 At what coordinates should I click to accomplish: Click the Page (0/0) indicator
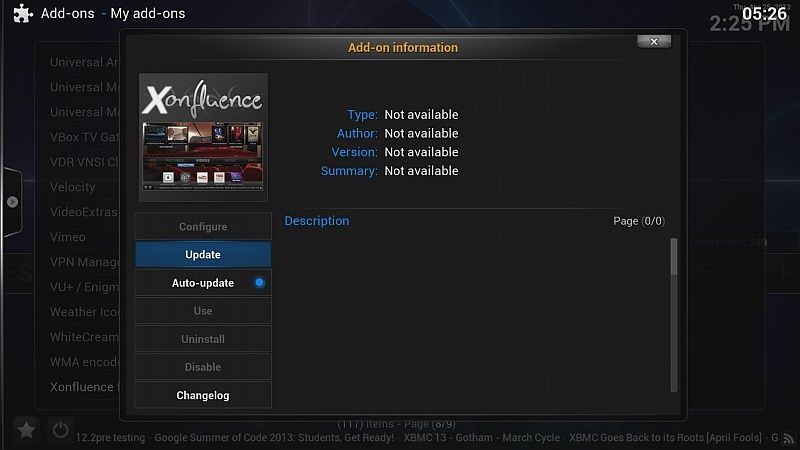point(639,221)
